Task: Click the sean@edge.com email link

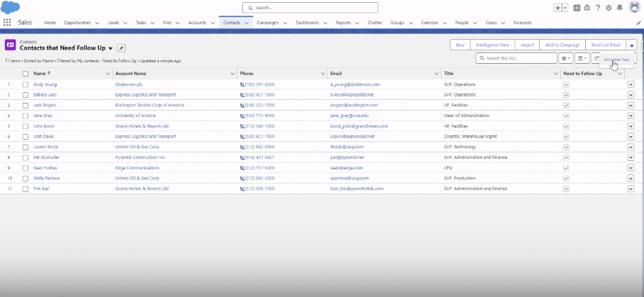Action: [x=346, y=168]
